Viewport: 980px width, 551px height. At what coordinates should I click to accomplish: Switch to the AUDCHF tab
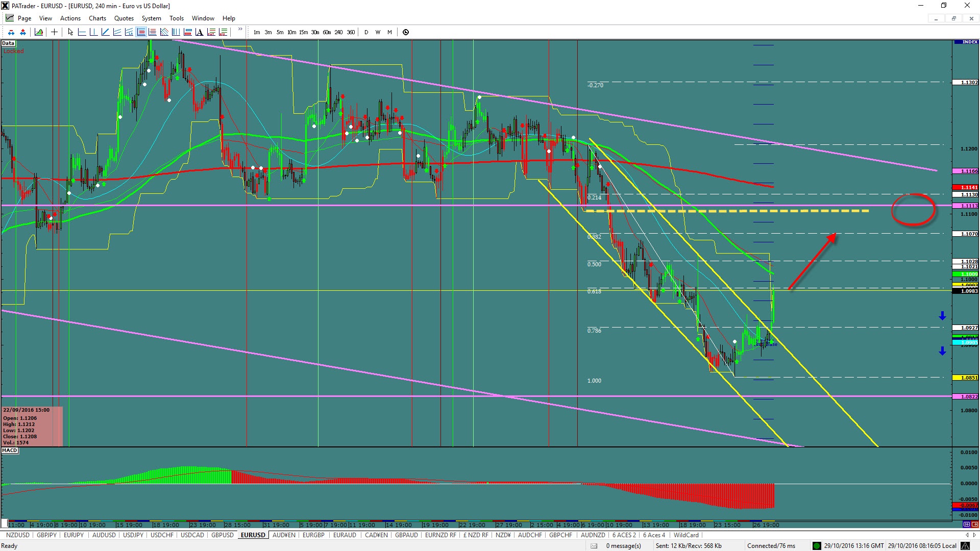tap(530, 535)
